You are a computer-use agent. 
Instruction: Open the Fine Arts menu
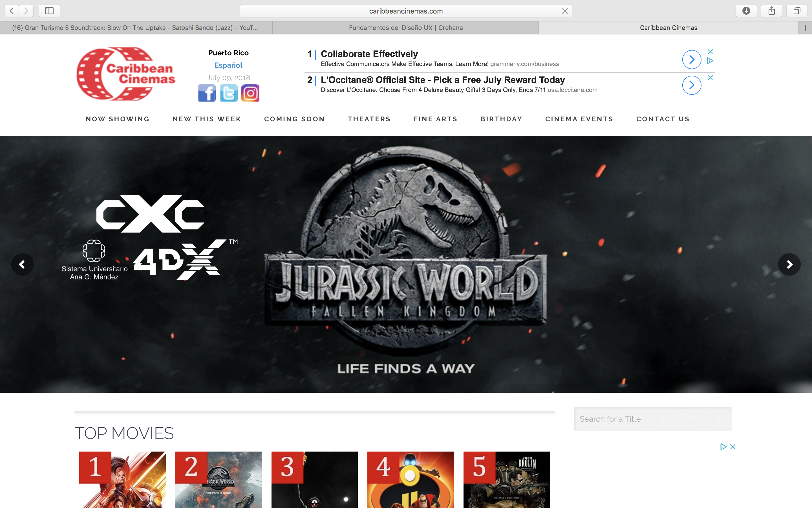pos(436,119)
